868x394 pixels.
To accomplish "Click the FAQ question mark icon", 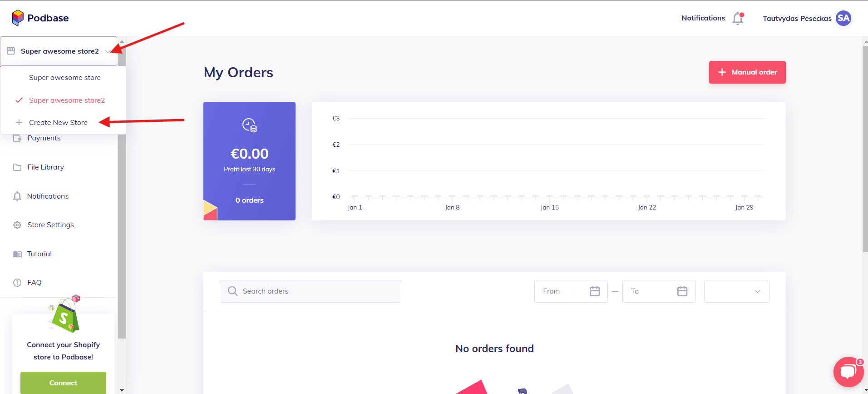I will pos(17,283).
